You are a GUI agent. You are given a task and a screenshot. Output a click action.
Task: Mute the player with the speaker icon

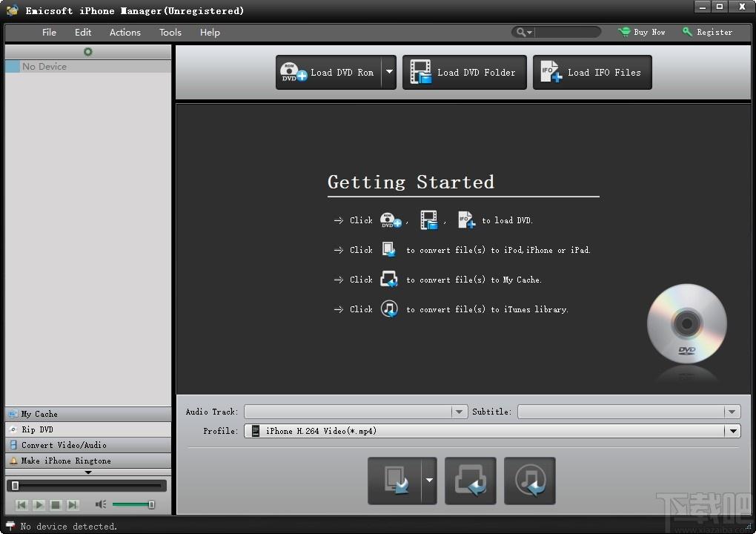[100, 504]
